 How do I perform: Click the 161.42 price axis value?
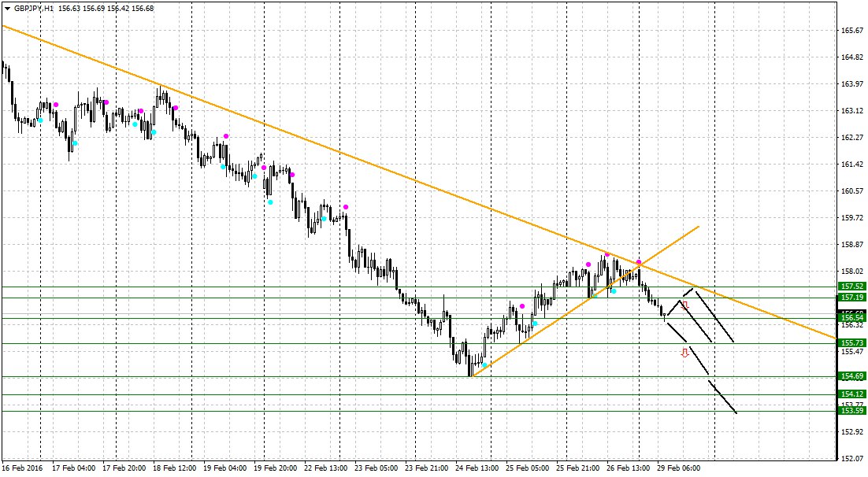[852, 164]
